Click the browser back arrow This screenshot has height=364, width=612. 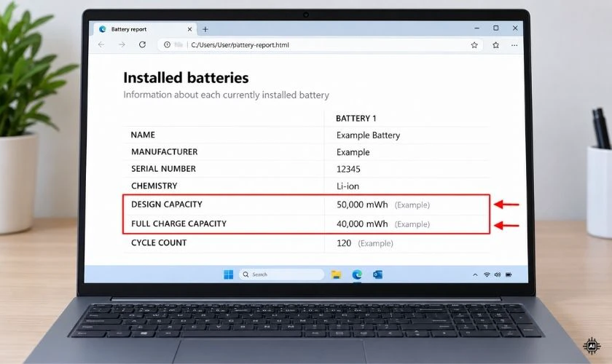(x=101, y=45)
